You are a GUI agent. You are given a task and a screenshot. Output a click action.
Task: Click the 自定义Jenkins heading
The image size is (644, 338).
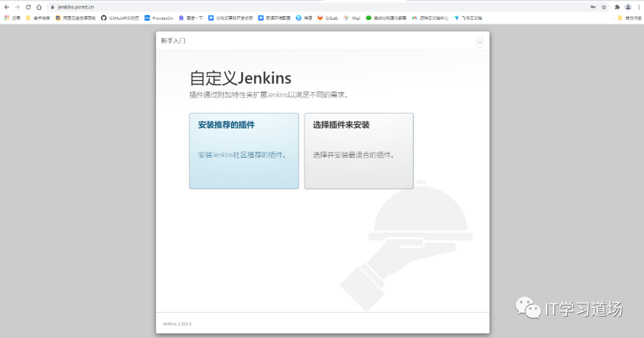point(241,78)
